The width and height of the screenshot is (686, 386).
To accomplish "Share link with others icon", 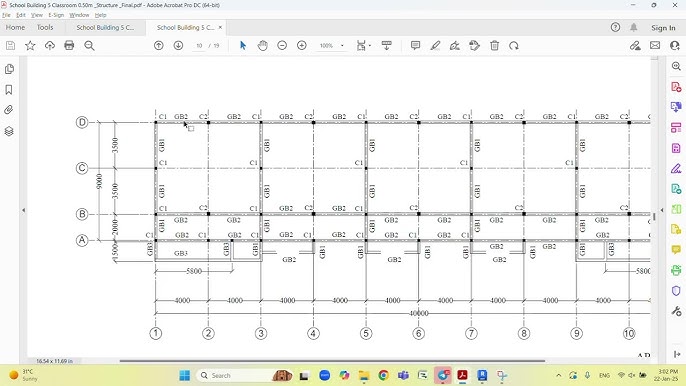I will (635, 46).
